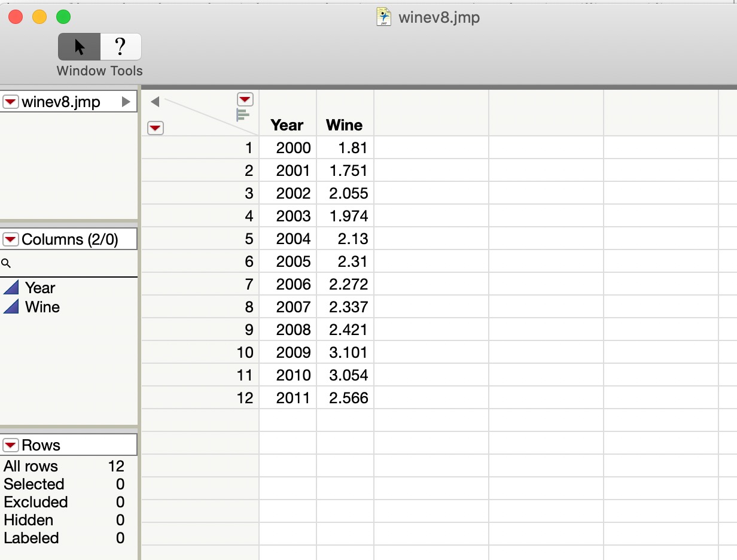Image resolution: width=737 pixels, height=560 pixels.
Task: Click the Wine cell 1.751
Action: tap(345, 171)
